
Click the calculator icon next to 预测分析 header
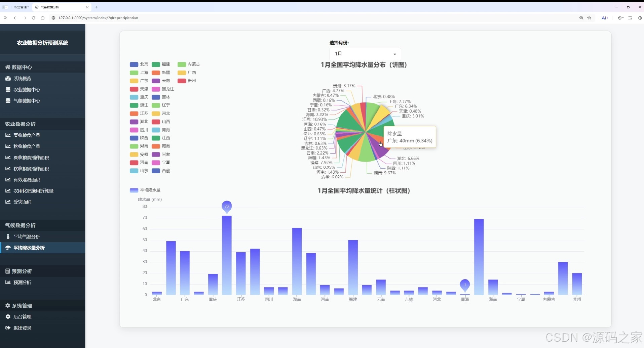8,271
